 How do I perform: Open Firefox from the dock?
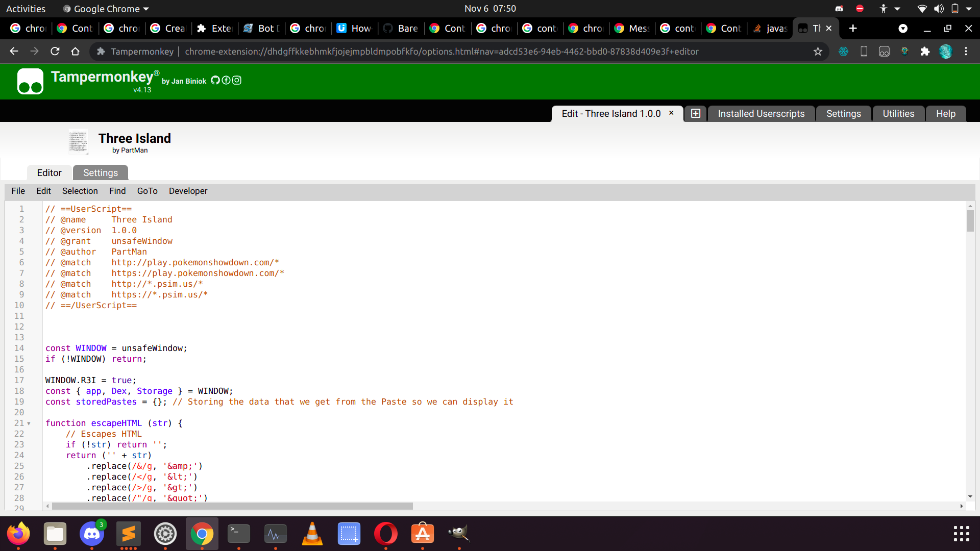(18, 534)
